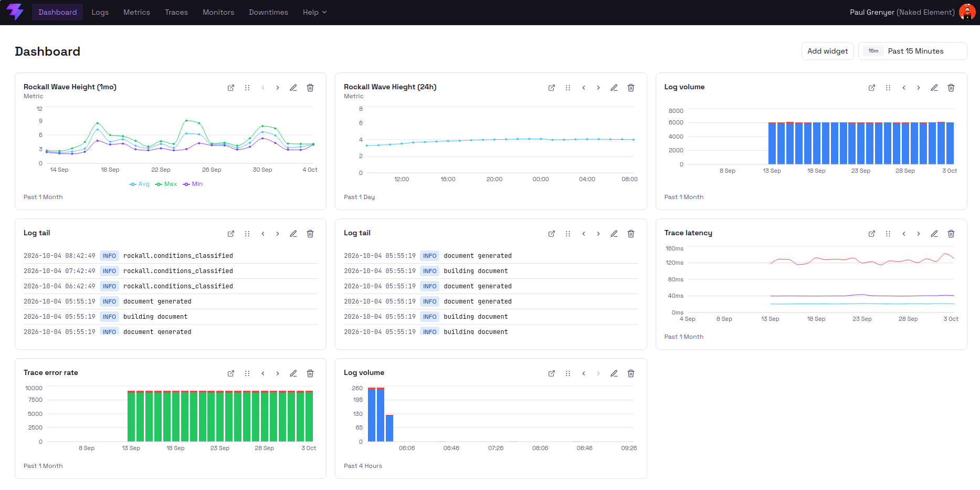This screenshot has width=980, height=490.
Task: Select the 07:42:49 rockall.conditions_classified log entry
Action: [171, 271]
